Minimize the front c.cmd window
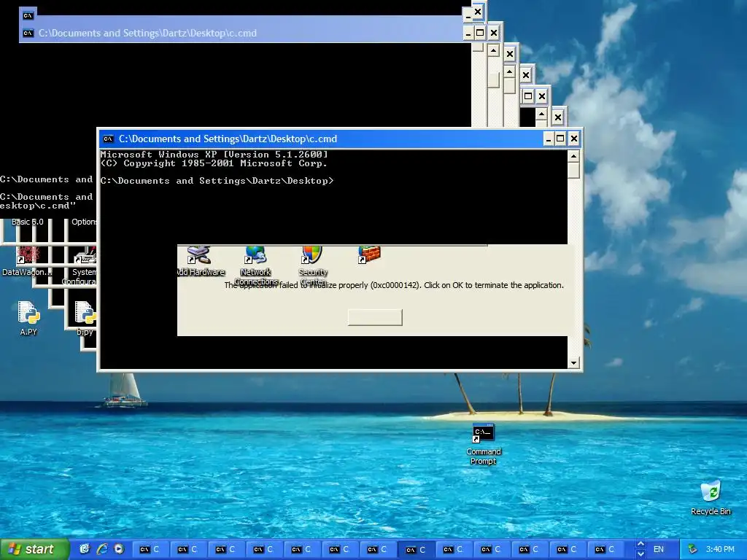Viewport: 747px width, 560px height. point(549,139)
